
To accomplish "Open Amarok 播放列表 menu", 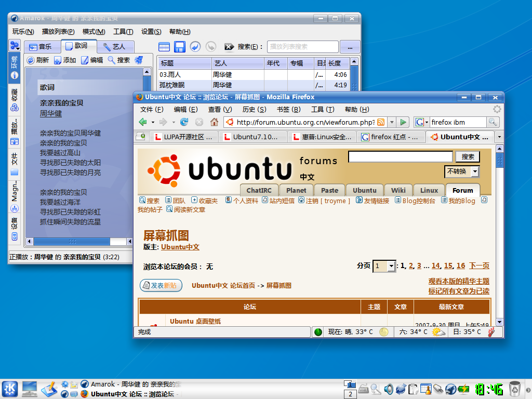I will tap(58, 32).
